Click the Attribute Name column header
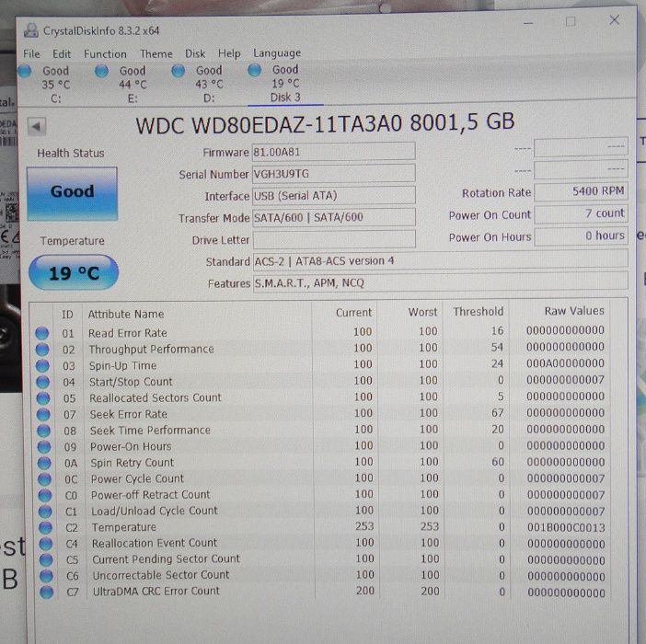This screenshot has height=644, width=646. tap(126, 314)
